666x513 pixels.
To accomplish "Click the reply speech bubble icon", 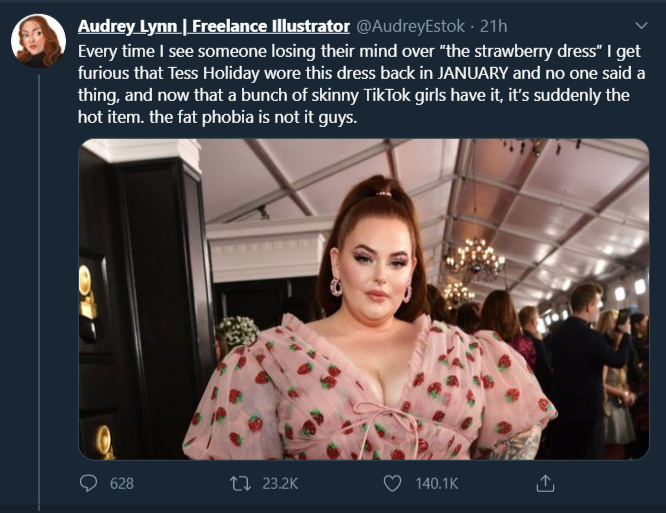I will click(88, 483).
